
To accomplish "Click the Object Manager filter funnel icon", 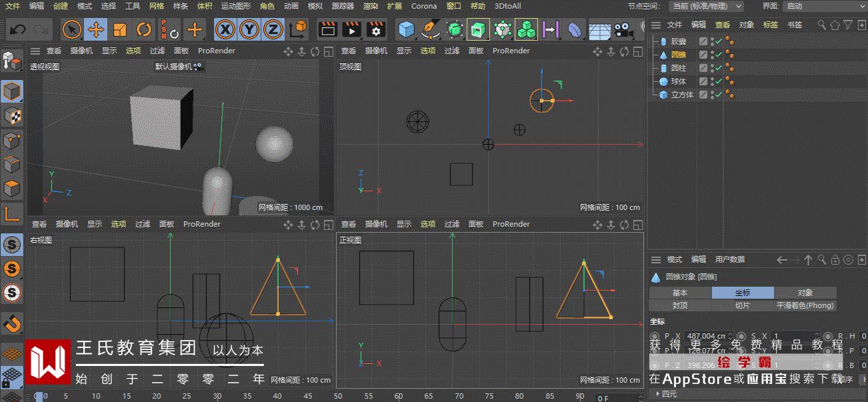I will (x=847, y=25).
